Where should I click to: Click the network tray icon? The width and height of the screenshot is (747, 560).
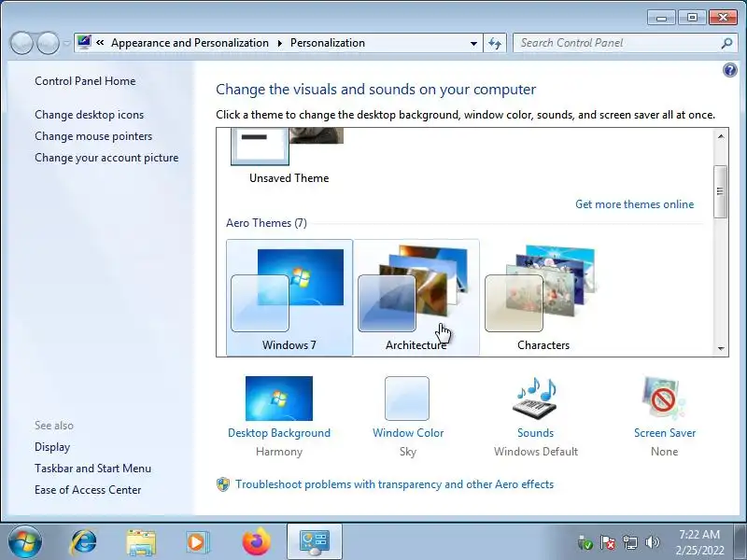(x=629, y=542)
